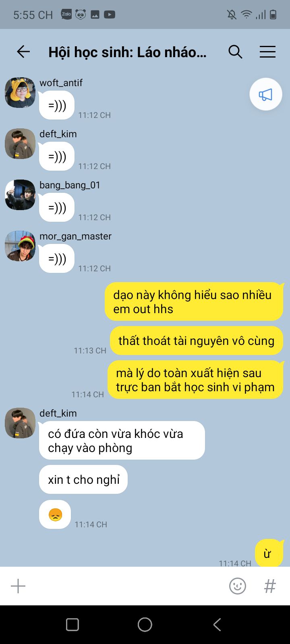Viewport: 290px width, 644px height.
Task: Open the emoji smiley picker
Action: [238, 586]
